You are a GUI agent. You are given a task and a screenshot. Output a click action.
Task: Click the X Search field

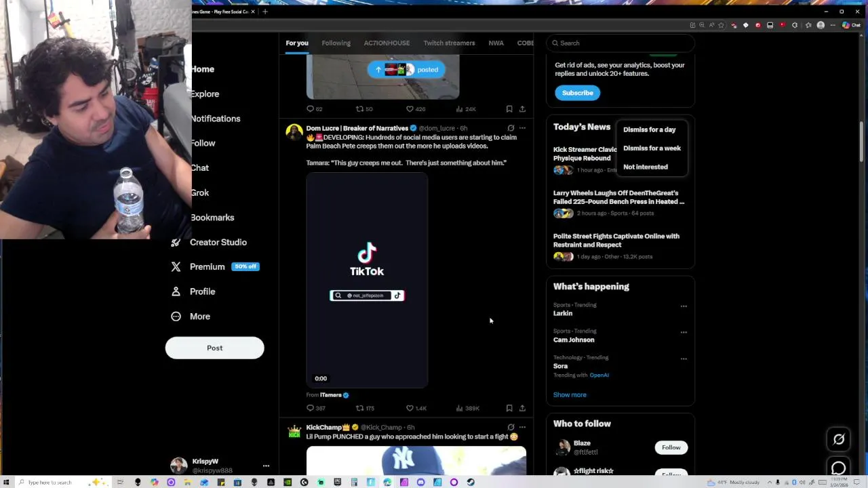pos(620,43)
